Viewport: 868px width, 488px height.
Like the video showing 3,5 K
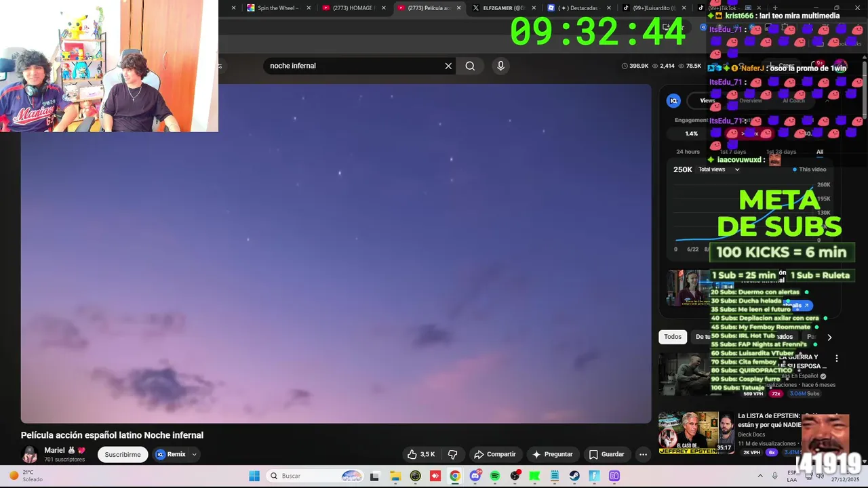pos(421,454)
